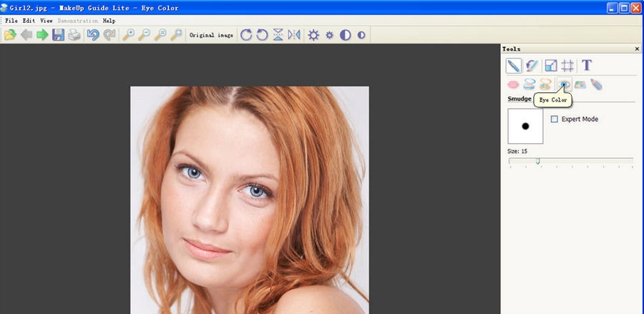Increase contrast with the large half-circle icon

coord(346,35)
